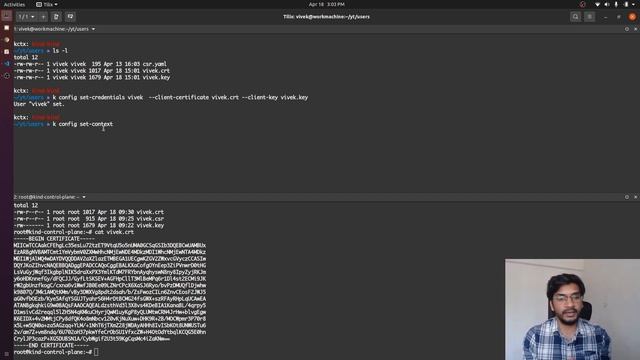Click the webcam video overlay of presenter
Screen dimensions: 640x360
[572, 309]
